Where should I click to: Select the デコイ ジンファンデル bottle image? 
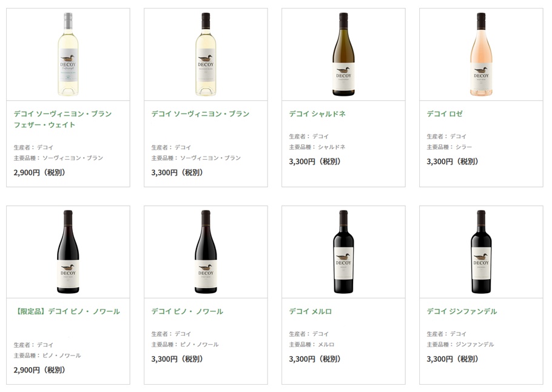pyautogui.click(x=481, y=252)
